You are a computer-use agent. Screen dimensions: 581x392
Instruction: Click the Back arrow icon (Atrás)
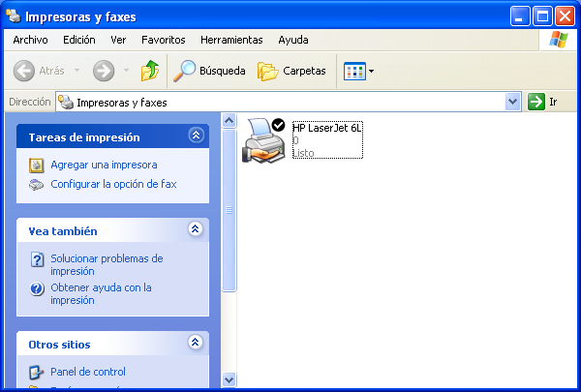tap(24, 71)
